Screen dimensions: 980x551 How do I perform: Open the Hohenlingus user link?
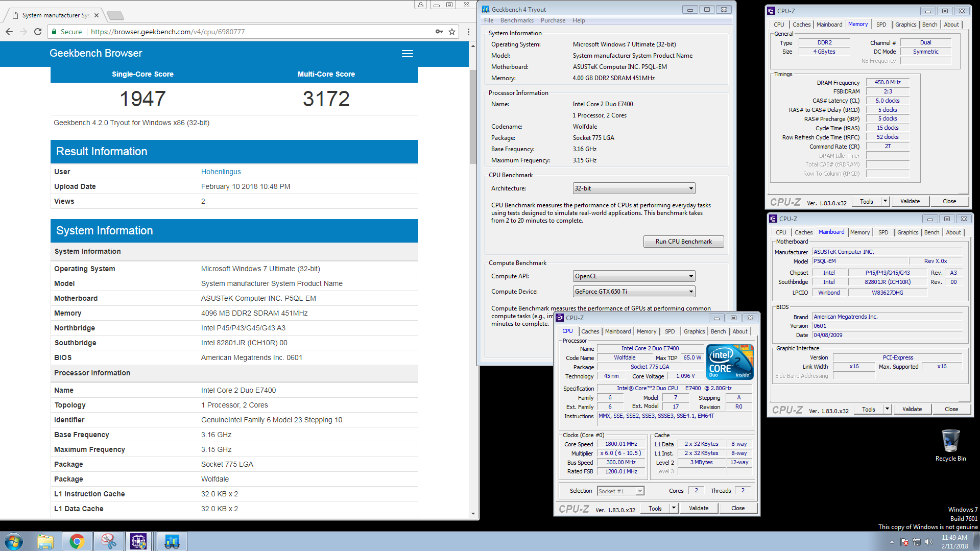pyautogui.click(x=221, y=172)
